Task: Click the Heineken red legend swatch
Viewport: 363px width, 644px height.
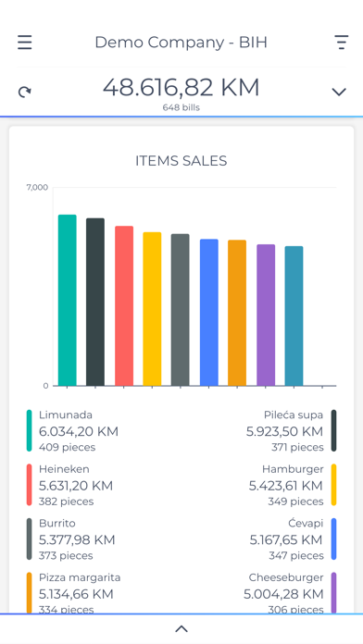Action: coord(30,485)
